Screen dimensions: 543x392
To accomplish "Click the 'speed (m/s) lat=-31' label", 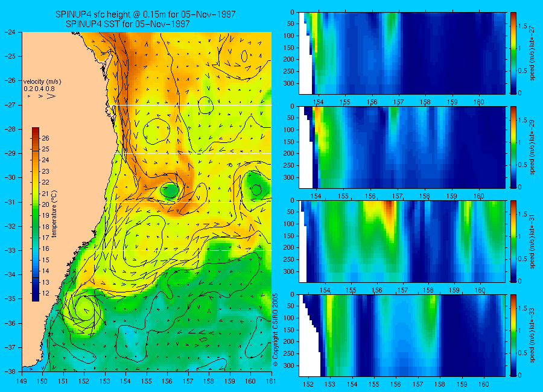I will [532, 241].
